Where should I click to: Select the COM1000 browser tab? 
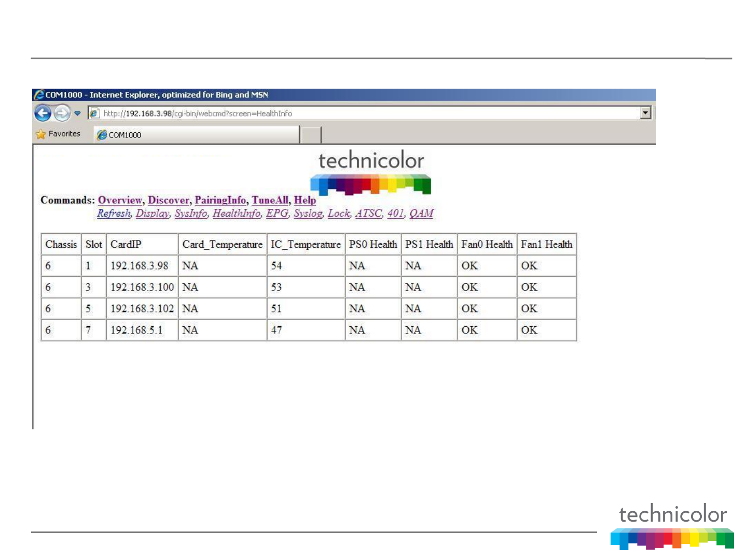(x=197, y=135)
